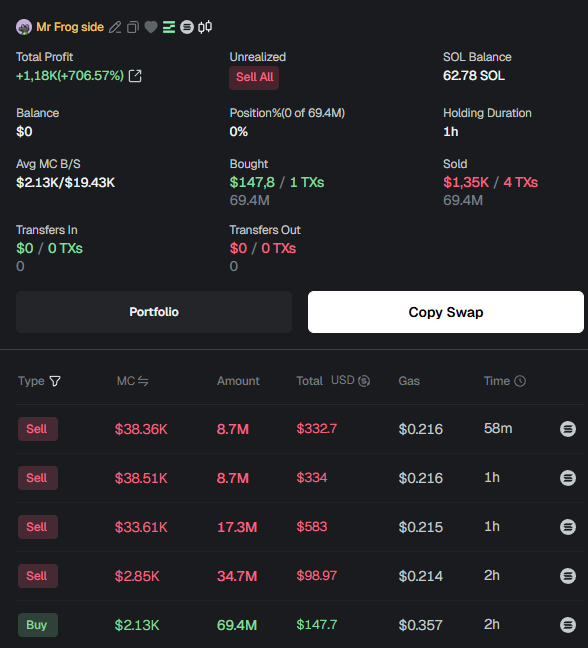Click the Position%(0 of 69.4M) label
The image size is (588, 648).
[287, 113]
